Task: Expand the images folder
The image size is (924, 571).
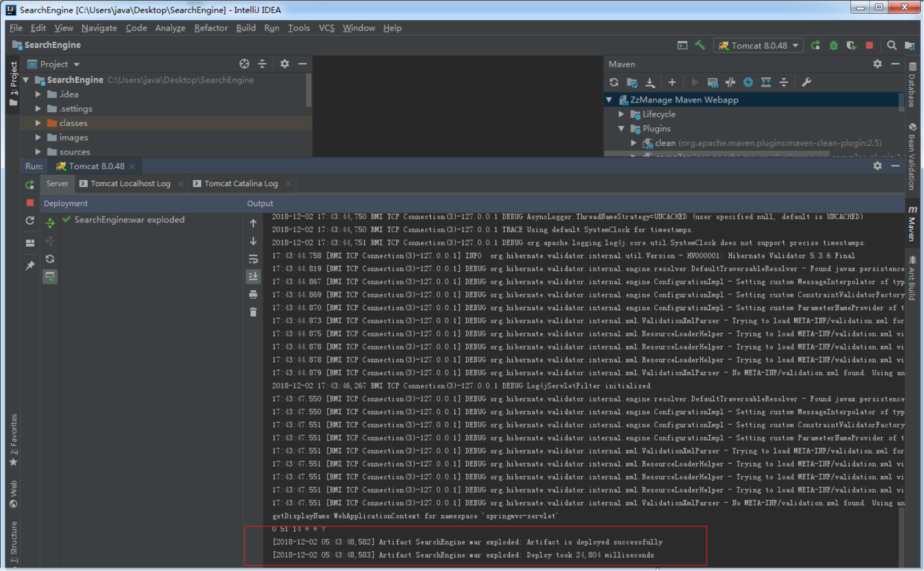Action: (38, 138)
